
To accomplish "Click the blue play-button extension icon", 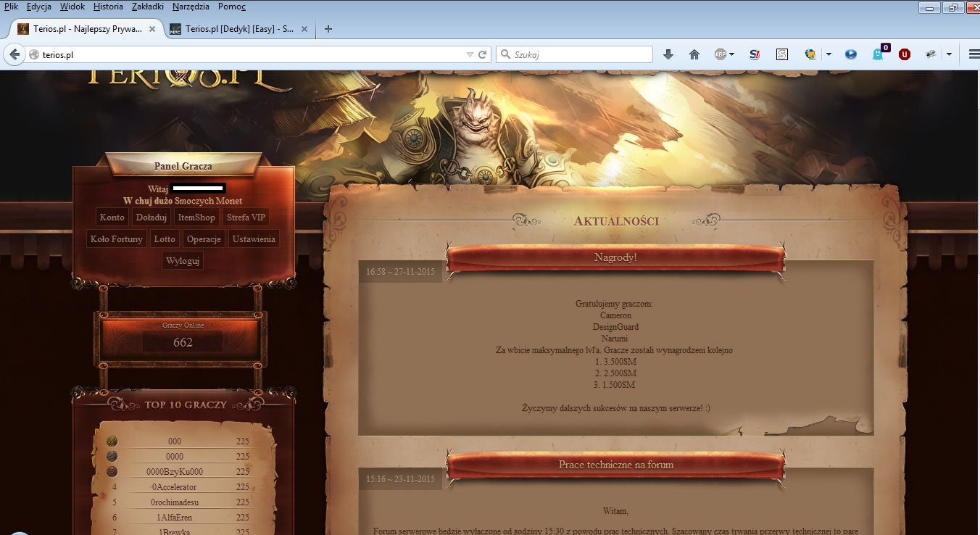I will click(x=851, y=54).
